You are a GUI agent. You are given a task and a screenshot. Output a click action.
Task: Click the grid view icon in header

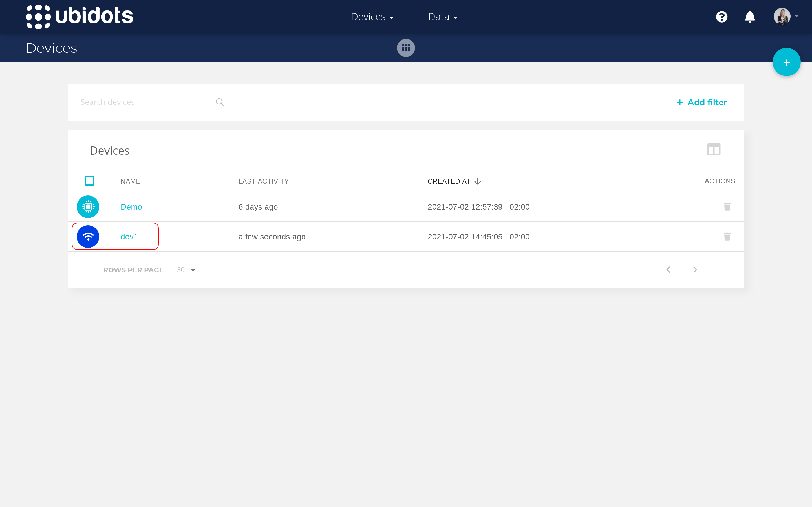click(406, 48)
